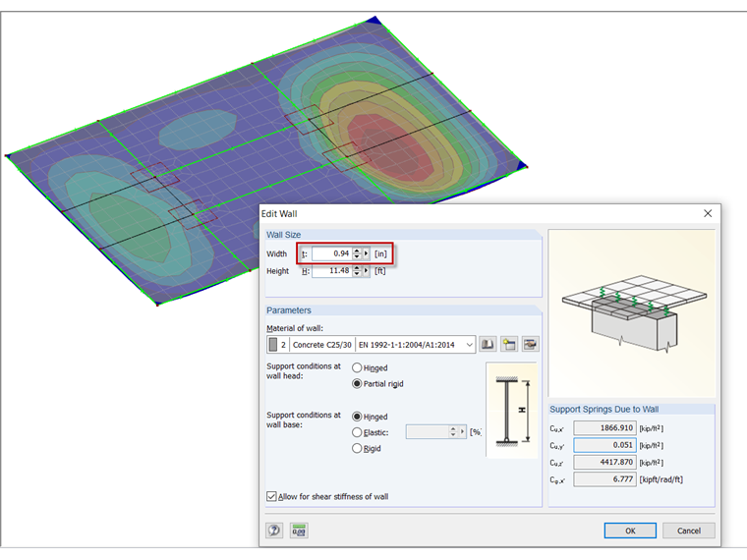Close the Edit Wall dialog
This screenshot has width=747, height=560.
click(x=708, y=214)
